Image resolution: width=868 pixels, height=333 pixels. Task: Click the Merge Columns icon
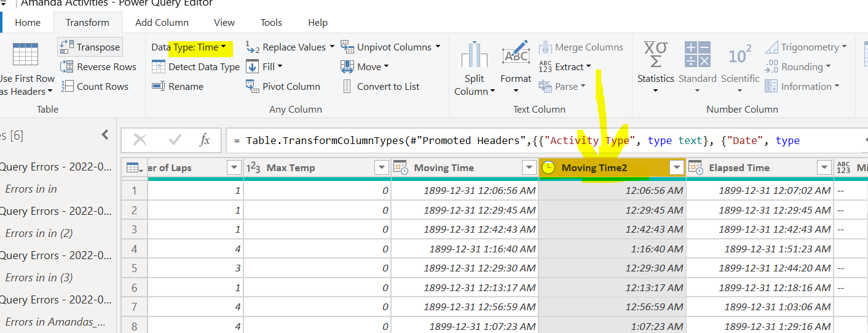point(545,47)
